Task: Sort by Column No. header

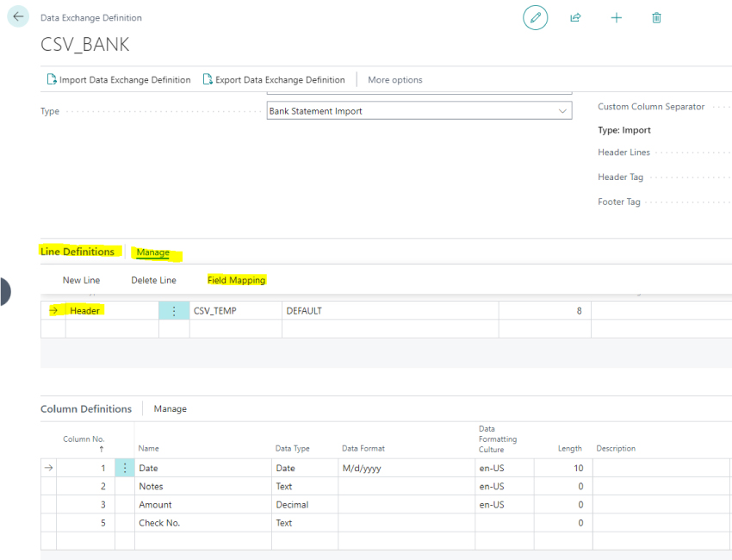Action: [84, 440]
